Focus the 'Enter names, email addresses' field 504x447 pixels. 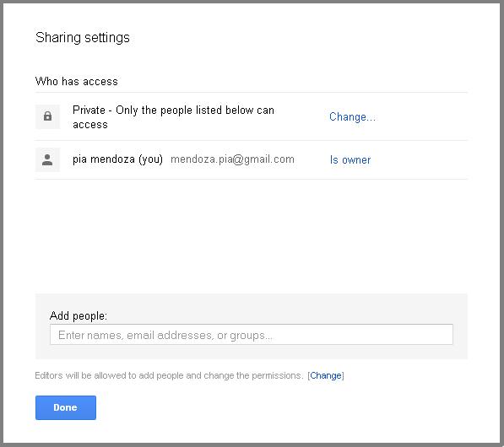tap(252, 335)
